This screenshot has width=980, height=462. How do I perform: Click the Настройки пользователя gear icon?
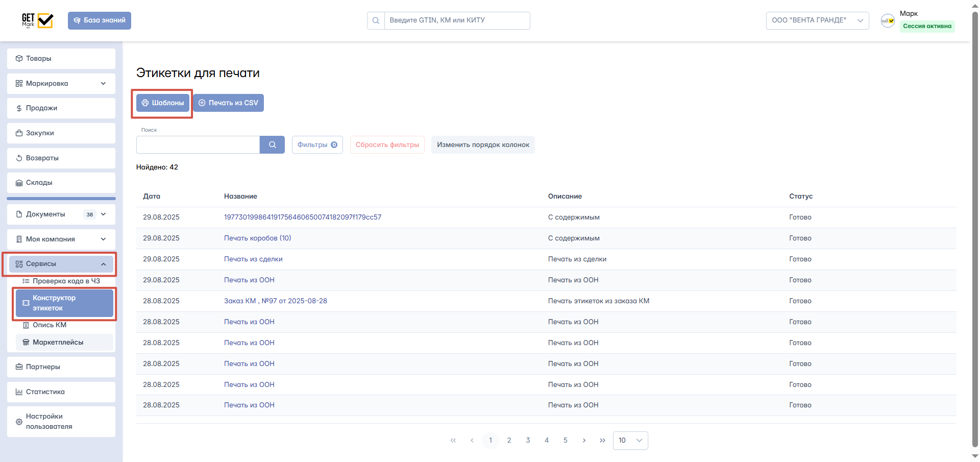[x=19, y=422]
